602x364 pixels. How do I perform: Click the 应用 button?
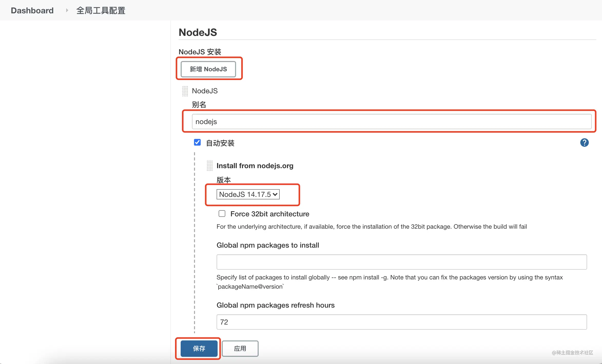(x=240, y=349)
